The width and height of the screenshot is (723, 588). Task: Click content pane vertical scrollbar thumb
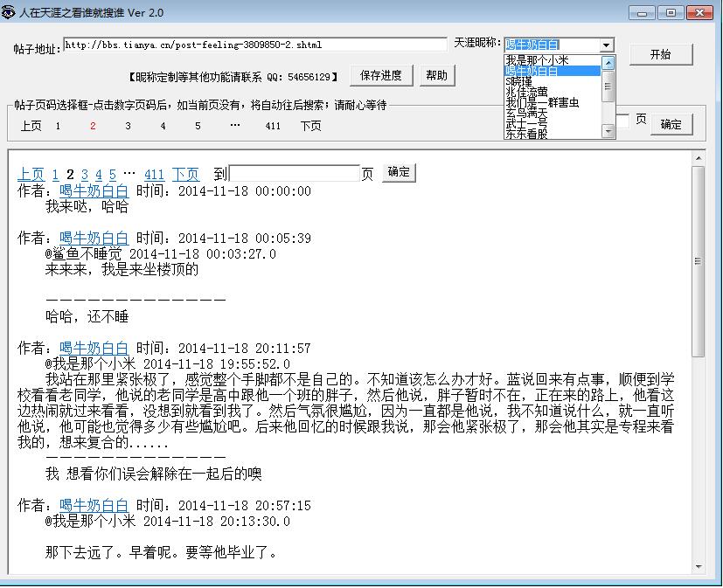point(699,261)
